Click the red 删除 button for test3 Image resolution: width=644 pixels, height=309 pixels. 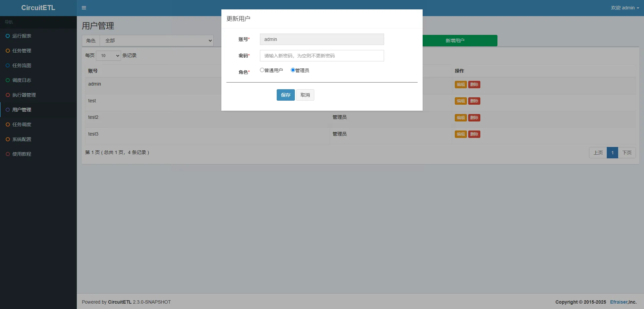(474, 134)
